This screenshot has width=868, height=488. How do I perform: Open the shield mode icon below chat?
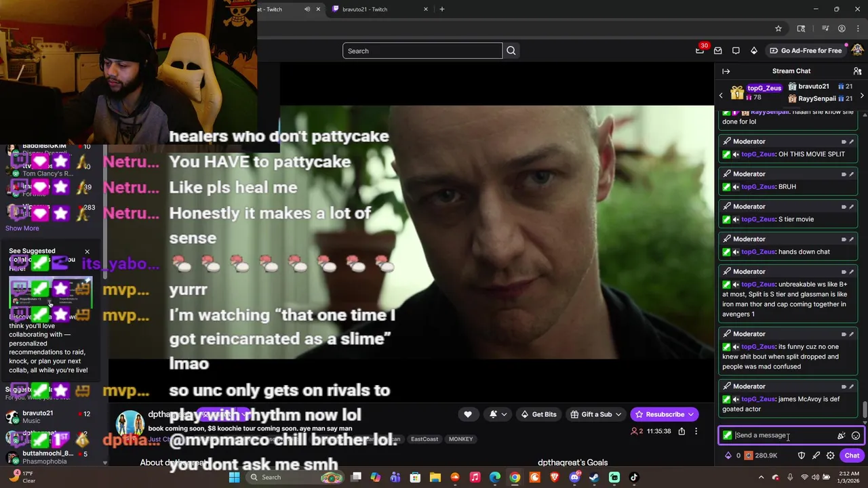point(802,455)
